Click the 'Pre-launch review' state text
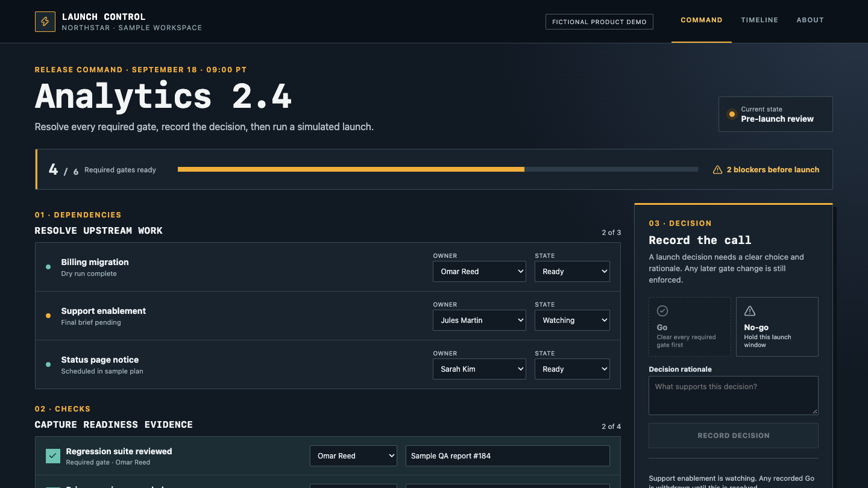 point(777,119)
